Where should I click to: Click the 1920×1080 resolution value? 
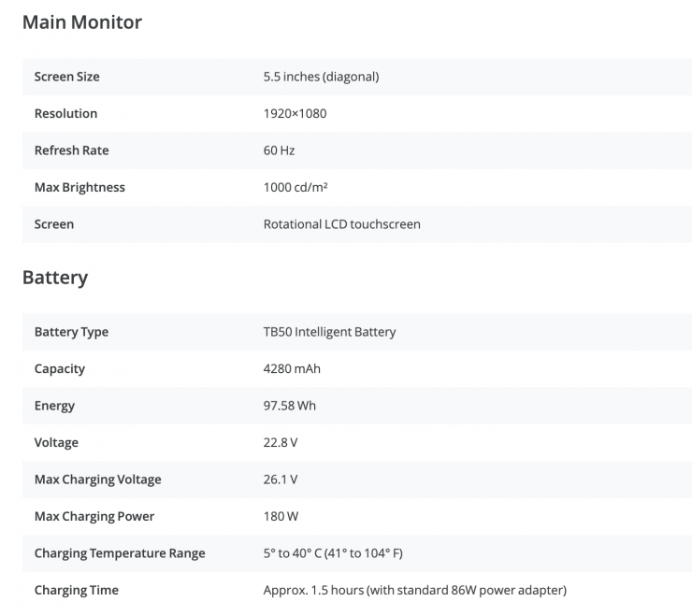295,113
